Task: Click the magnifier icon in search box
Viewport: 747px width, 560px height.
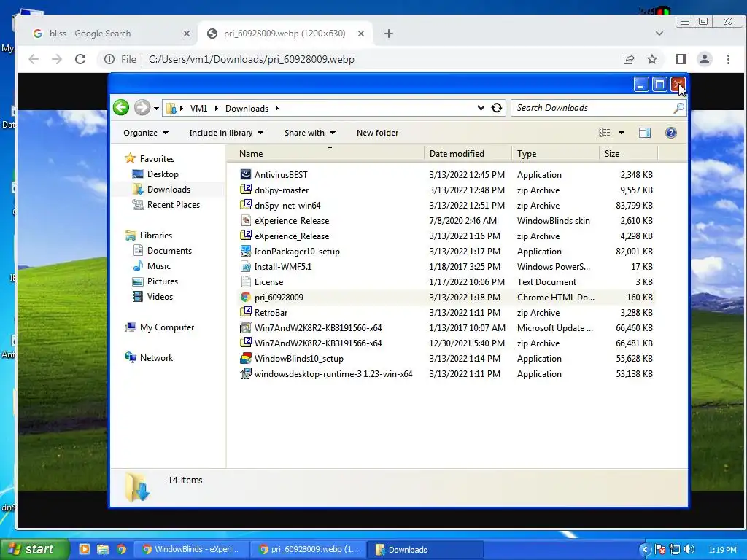Action: (x=679, y=108)
